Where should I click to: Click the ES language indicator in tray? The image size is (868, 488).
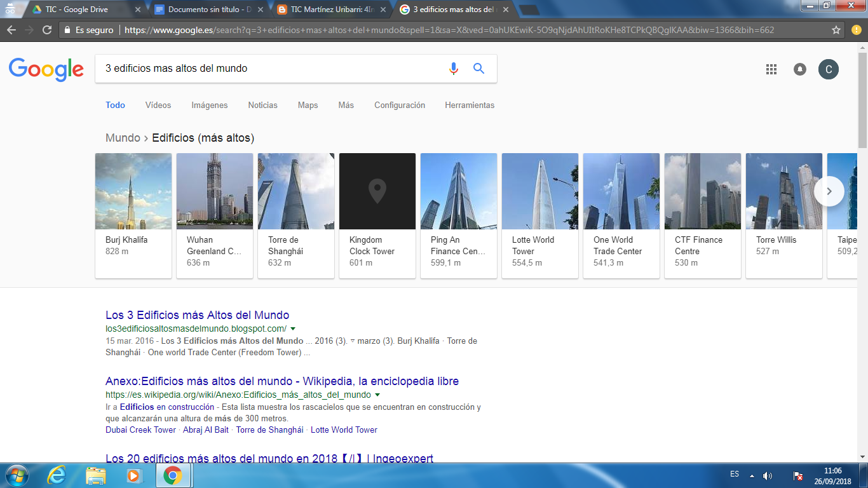[x=735, y=475]
